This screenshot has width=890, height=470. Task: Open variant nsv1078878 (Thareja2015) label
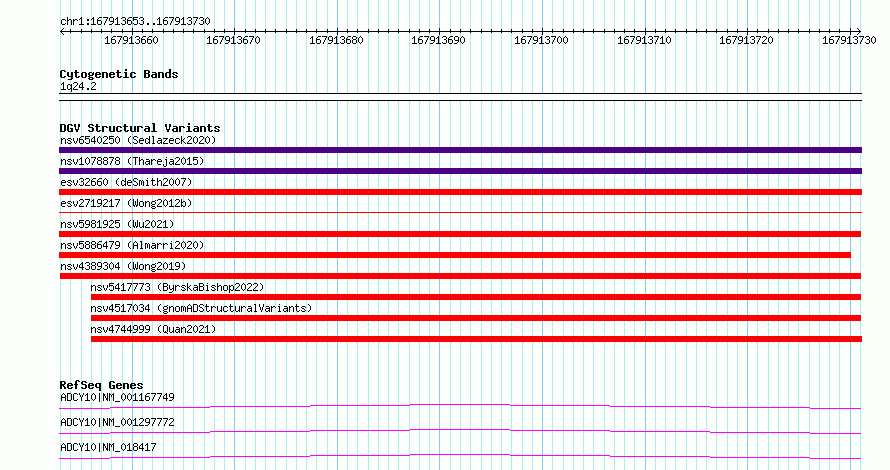(132, 161)
